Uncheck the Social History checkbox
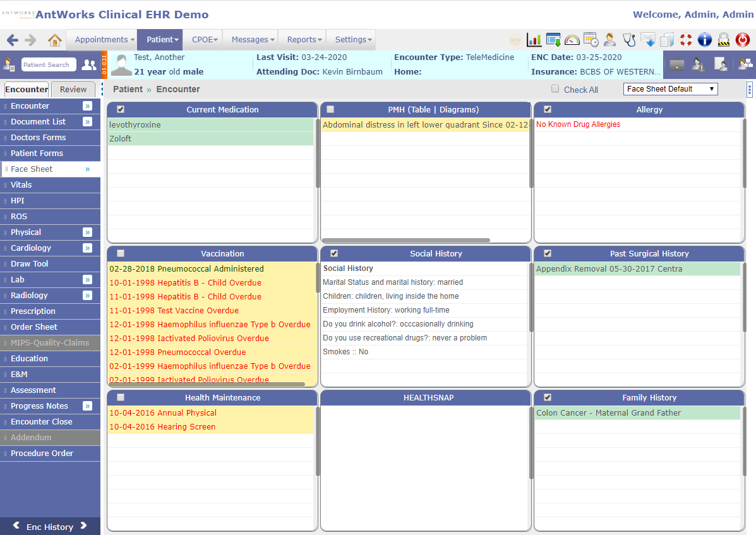The width and height of the screenshot is (756, 535). tap(333, 253)
